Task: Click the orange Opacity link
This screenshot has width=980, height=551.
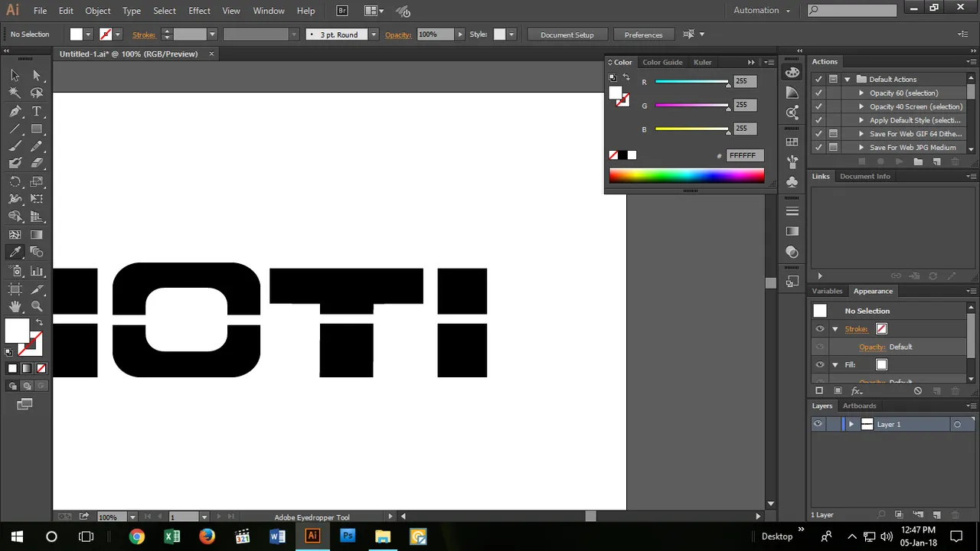Action: coord(398,34)
